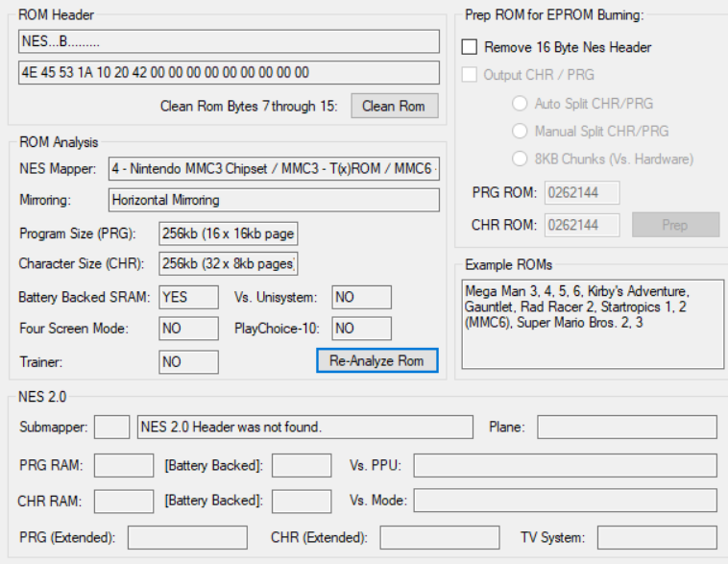Toggle the Output CHR / PRG checkbox
This screenshot has width=728, height=564.
(x=470, y=75)
